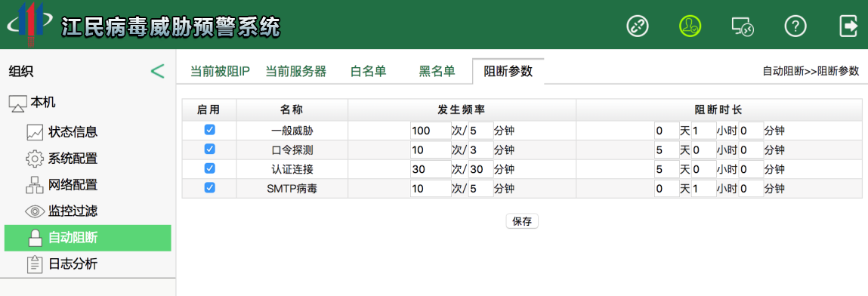Switch to the 当前被阻IP tab
The width and height of the screenshot is (868, 296).
click(221, 72)
